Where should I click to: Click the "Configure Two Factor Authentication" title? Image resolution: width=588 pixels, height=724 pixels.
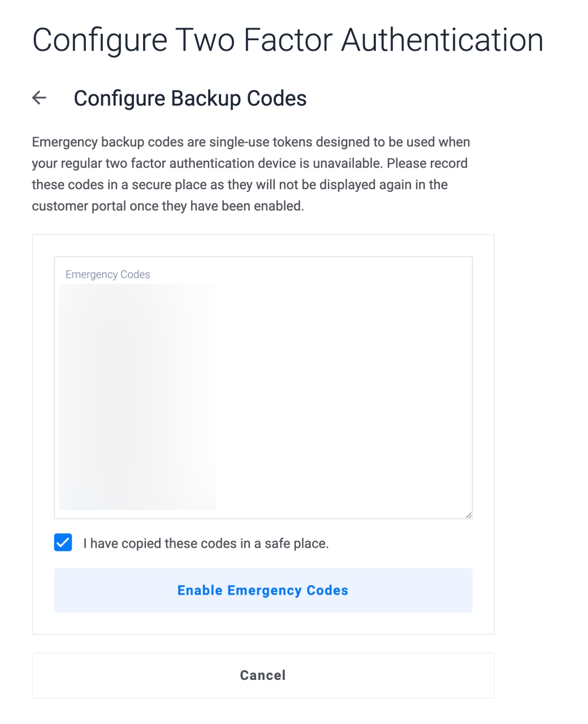click(288, 40)
